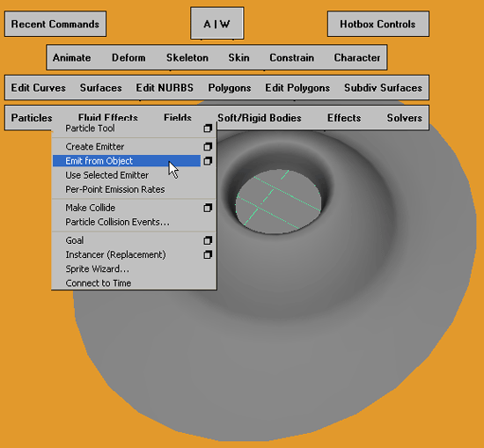This screenshot has width=484, height=448.
Task: Open the Goal option box icon
Action: [x=208, y=240]
